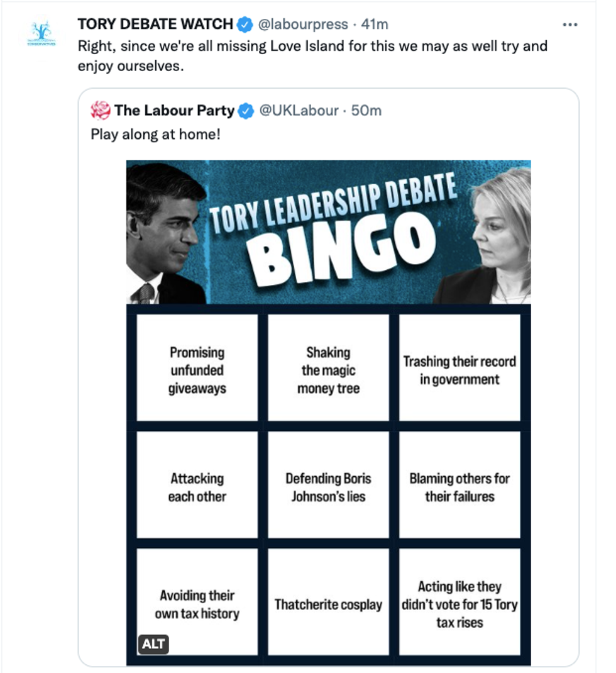The image size is (616, 673).
Task: Click the 'Shaking the magic money tree' square
Action: (x=328, y=370)
